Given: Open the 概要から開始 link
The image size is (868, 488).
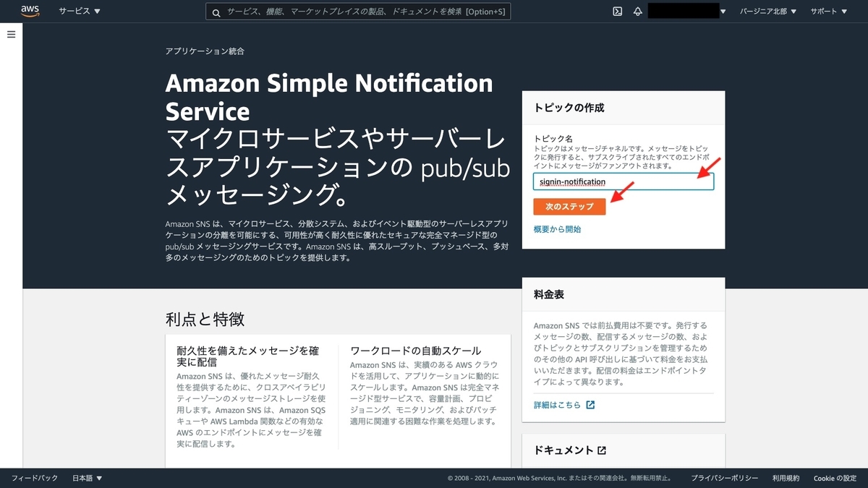Looking at the screenshot, I should pyautogui.click(x=557, y=229).
